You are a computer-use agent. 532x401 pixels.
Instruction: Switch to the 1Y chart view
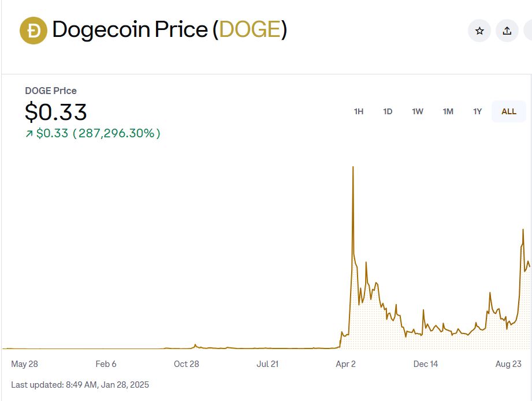point(477,111)
